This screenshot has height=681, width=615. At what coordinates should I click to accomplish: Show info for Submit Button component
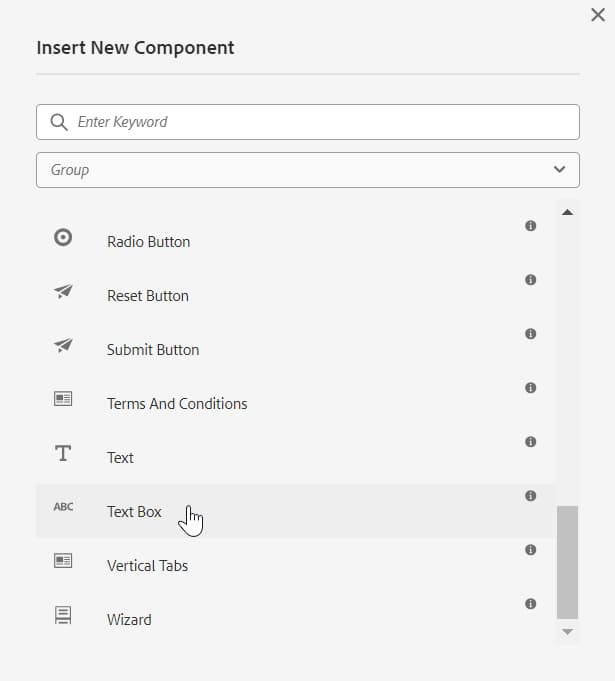pos(530,334)
